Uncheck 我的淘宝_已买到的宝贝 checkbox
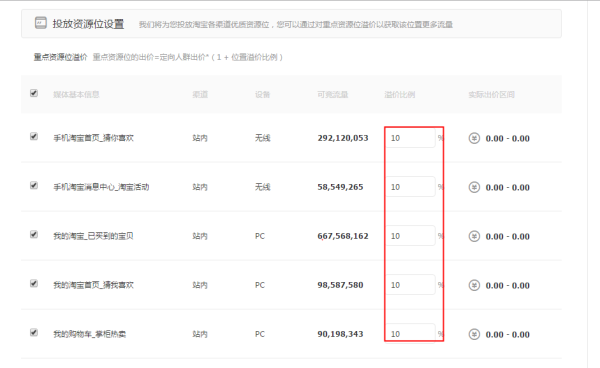 pyautogui.click(x=34, y=234)
